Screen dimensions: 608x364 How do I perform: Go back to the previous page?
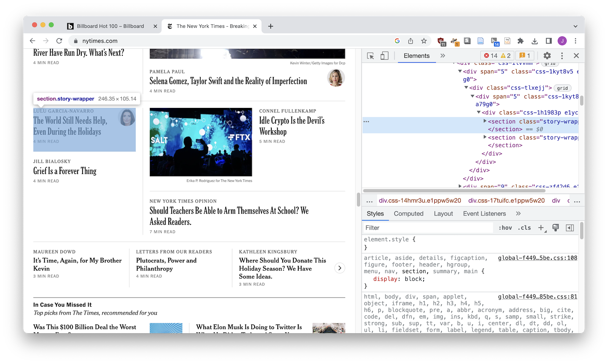pyautogui.click(x=33, y=41)
